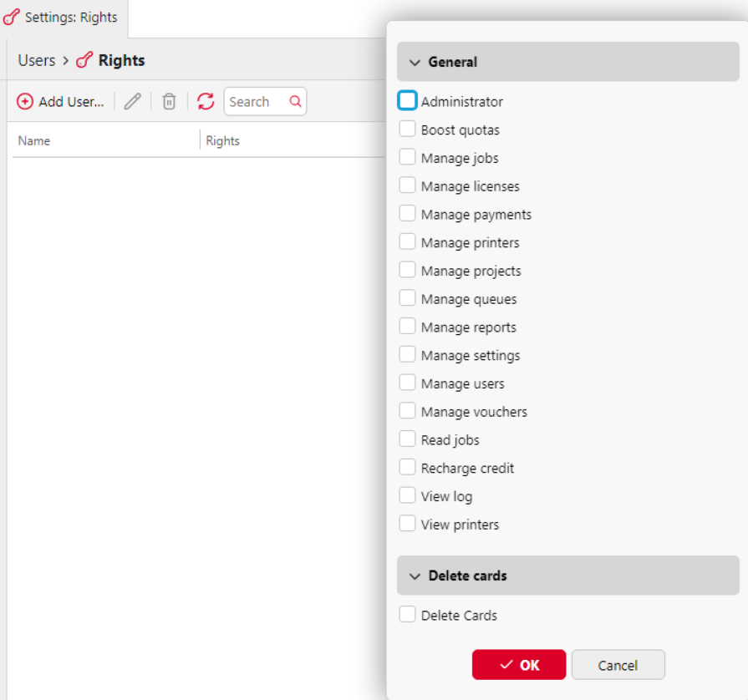
Task: Select the Recharge credit checkbox
Action: [x=407, y=468]
